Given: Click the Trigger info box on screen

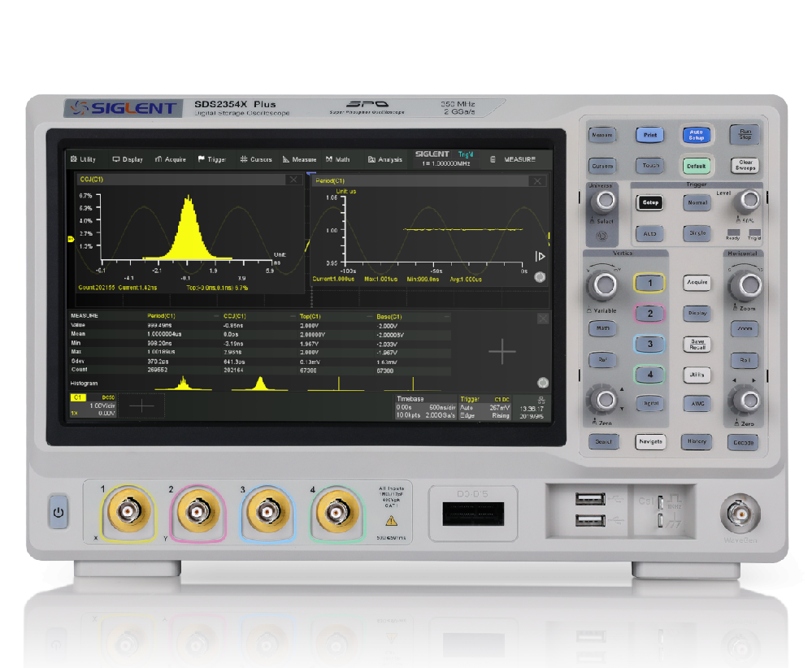Looking at the screenshot, I should pyautogui.click(x=484, y=407).
